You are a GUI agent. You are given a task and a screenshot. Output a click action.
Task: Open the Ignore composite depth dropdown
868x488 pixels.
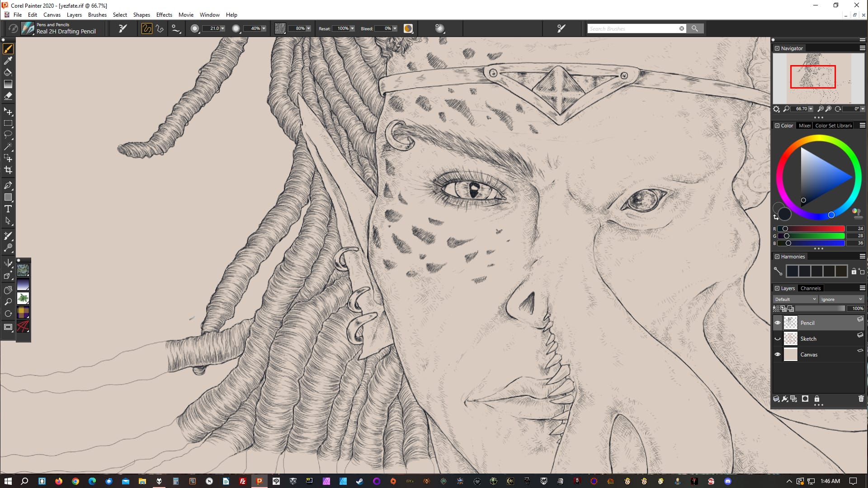(x=841, y=299)
